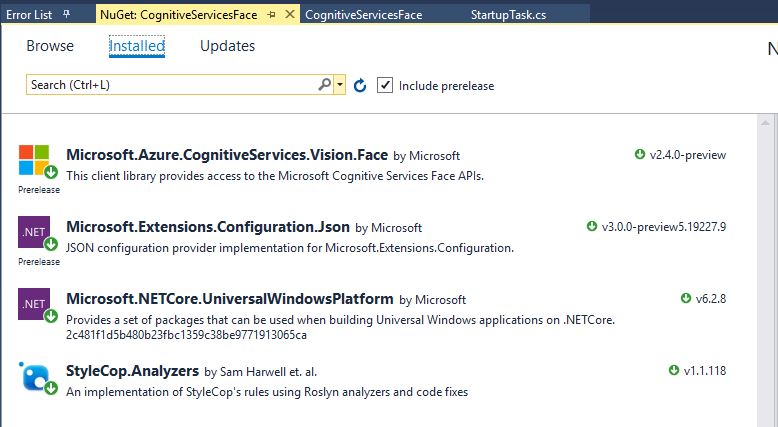Click the refresh icon next to search box
The height and width of the screenshot is (427, 778).
[x=361, y=86]
